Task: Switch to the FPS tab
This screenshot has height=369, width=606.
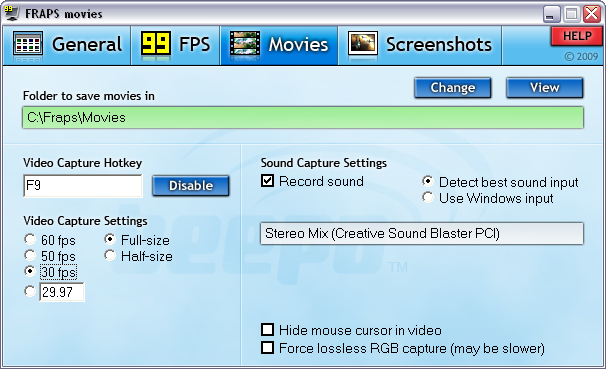Action: click(x=176, y=45)
